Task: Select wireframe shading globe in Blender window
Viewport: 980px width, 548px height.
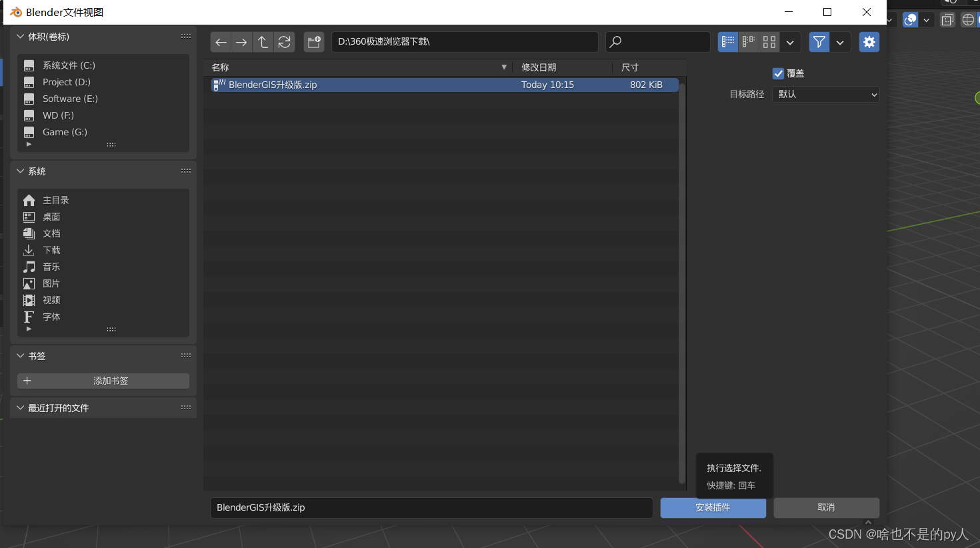Action: 968,20
